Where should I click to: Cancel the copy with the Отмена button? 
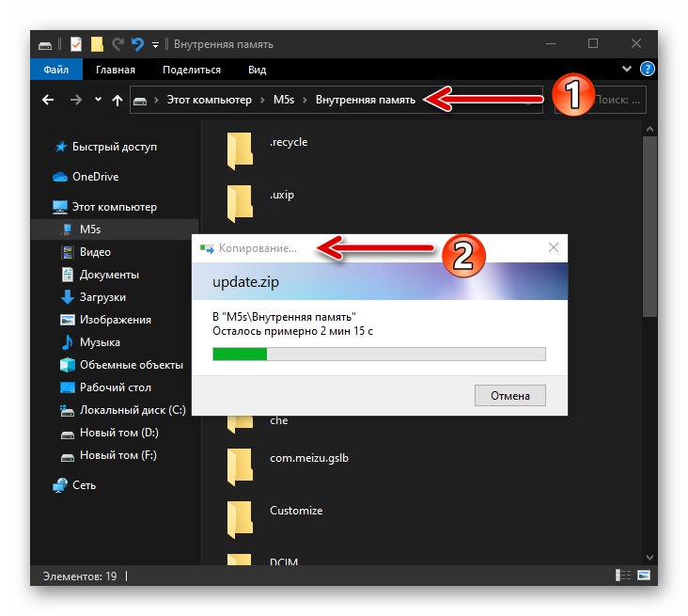[509, 396]
